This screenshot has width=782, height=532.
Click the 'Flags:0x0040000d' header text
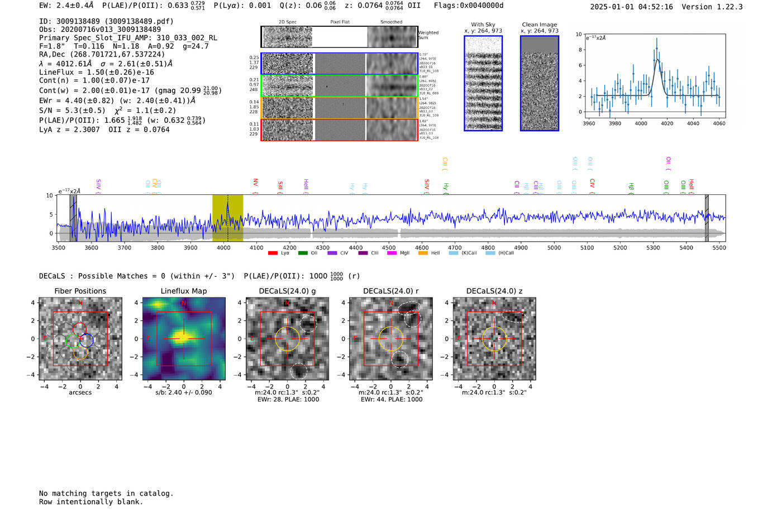pos(469,6)
